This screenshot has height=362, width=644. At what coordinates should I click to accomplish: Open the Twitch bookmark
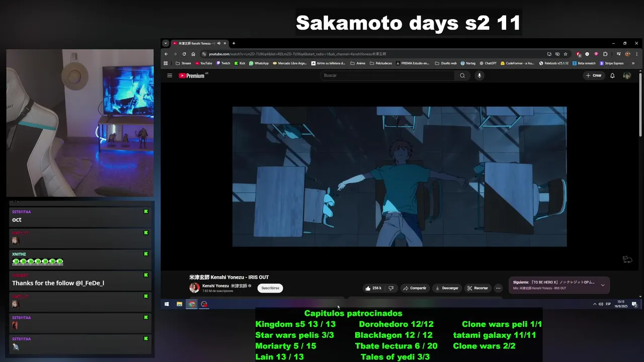(223, 63)
